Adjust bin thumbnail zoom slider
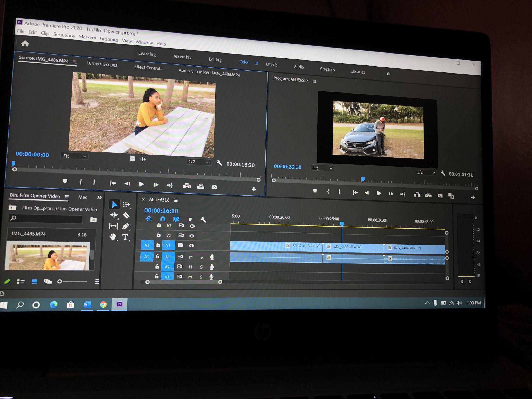Screen dimensions: 532x399 (x=72, y=281)
